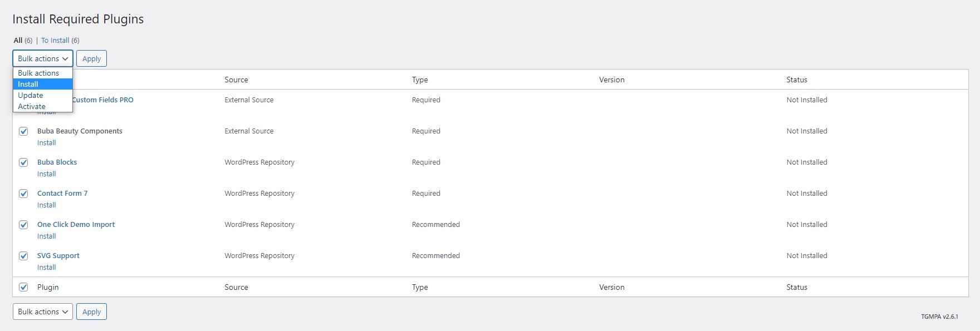
Task: Open the One Click Demo Import link
Action: [76, 224]
